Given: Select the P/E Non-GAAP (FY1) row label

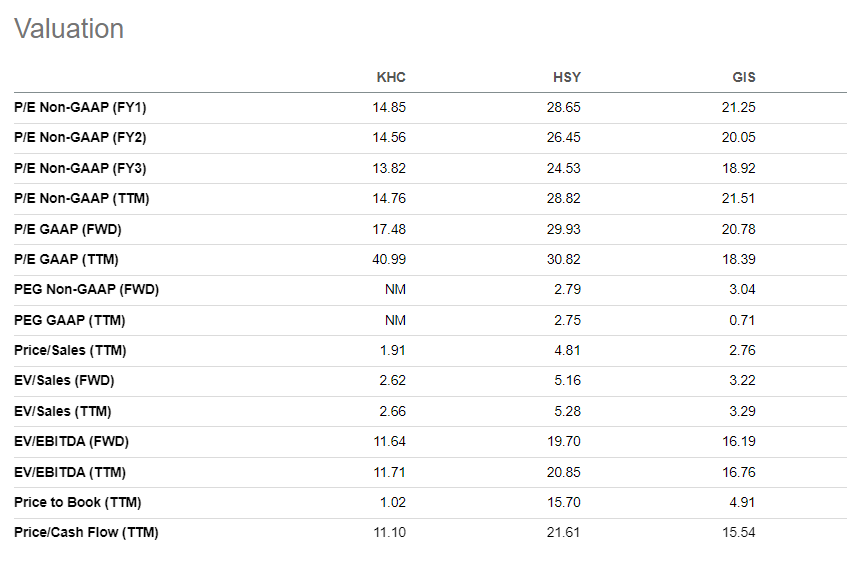Looking at the screenshot, I should point(80,107).
